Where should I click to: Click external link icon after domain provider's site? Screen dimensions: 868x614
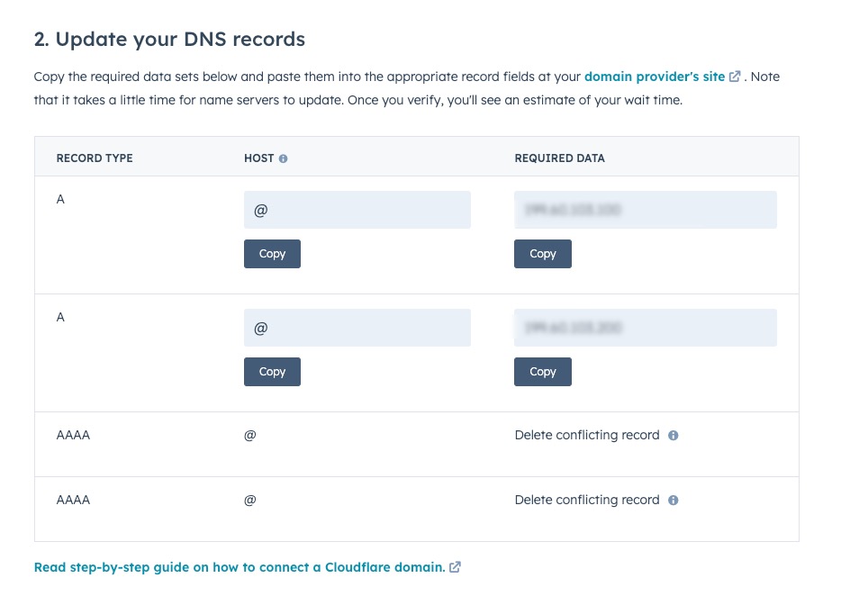pos(735,77)
